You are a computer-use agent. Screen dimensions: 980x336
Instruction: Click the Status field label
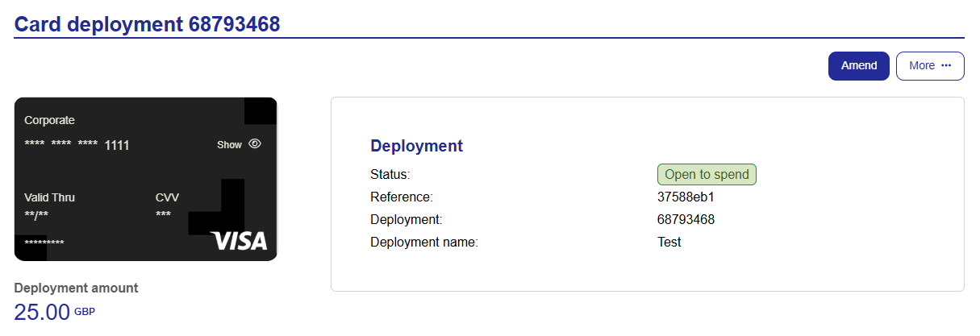pos(390,174)
